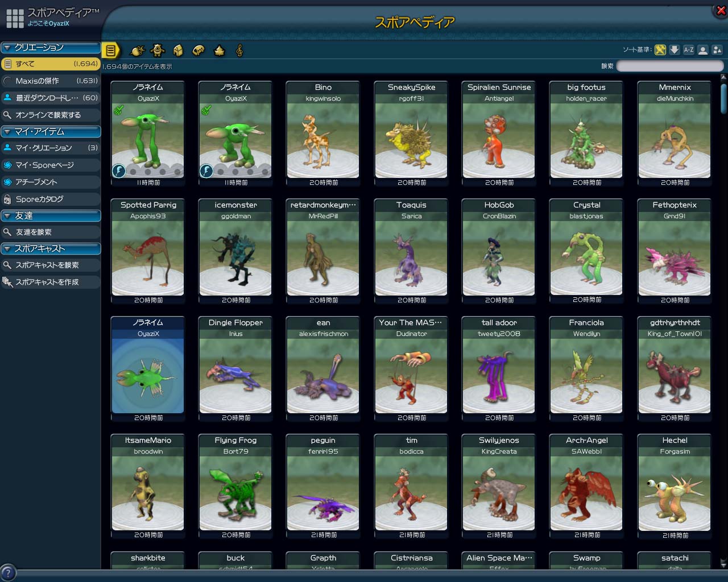Open アチーブメント
Screen dimensions: 728x582
coord(51,182)
